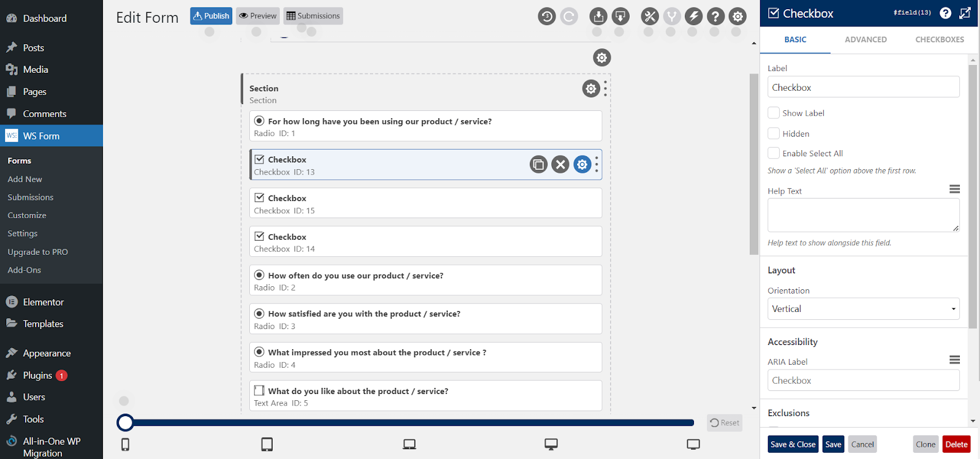This screenshot has width=980, height=459.
Task: Open the form actions lightning icon
Action: (x=693, y=17)
